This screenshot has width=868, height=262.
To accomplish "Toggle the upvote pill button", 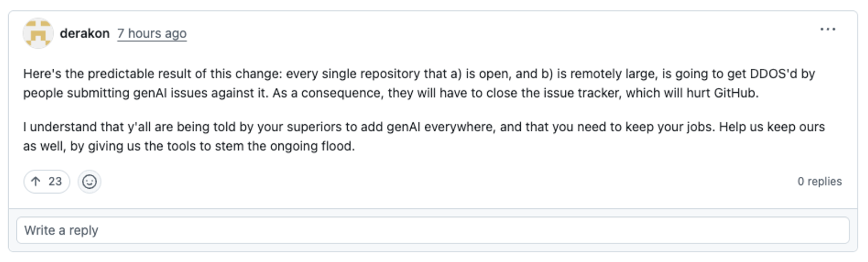I will (47, 181).
